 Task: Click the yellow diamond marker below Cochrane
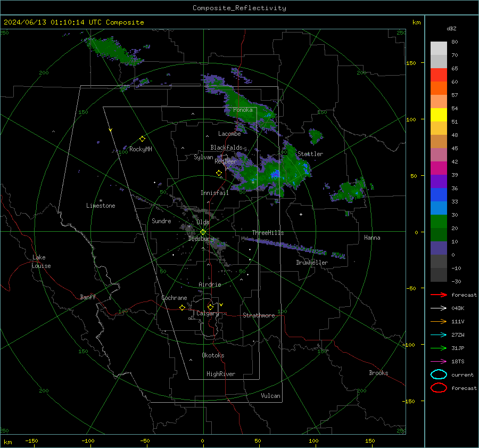tap(182, 307)
